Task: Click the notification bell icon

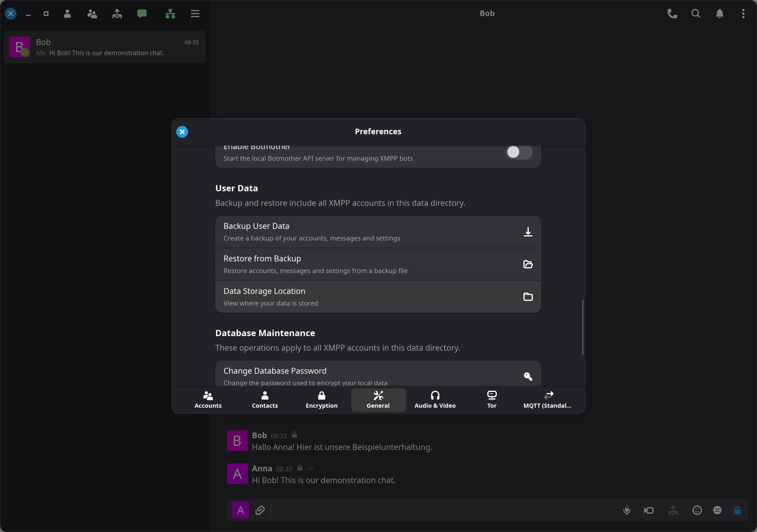Action: pyautogui.click(x=720, y=14)
